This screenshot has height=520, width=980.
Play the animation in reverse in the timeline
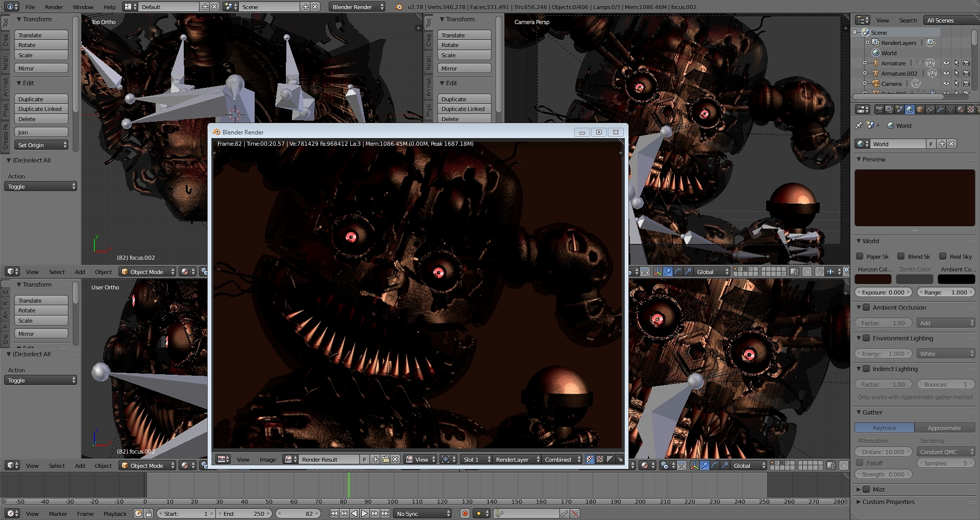pos(354,513)
